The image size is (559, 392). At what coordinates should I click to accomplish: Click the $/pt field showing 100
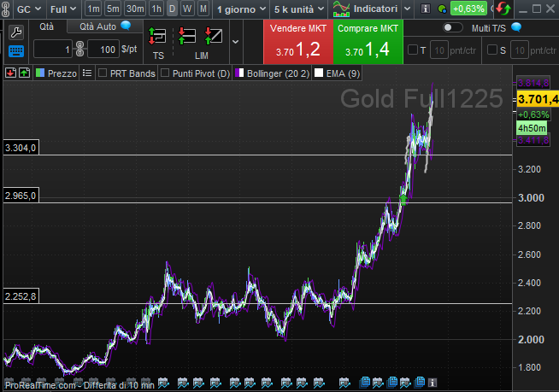point(103,50)
